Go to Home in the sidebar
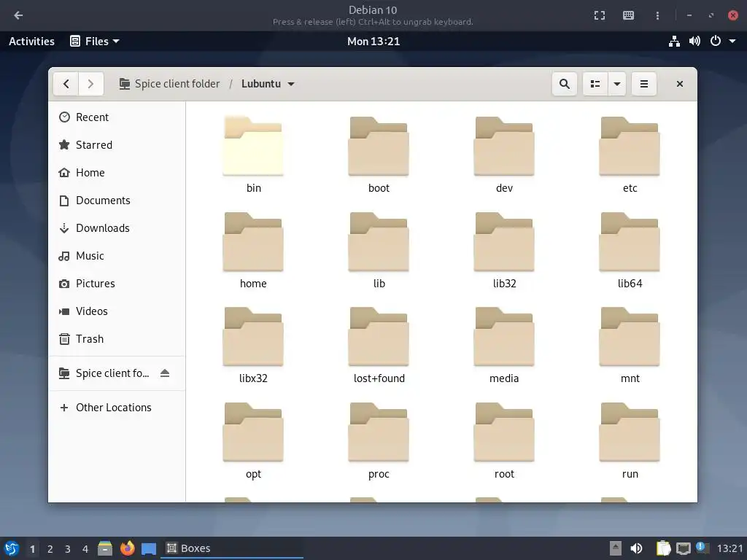 point(117,172)
